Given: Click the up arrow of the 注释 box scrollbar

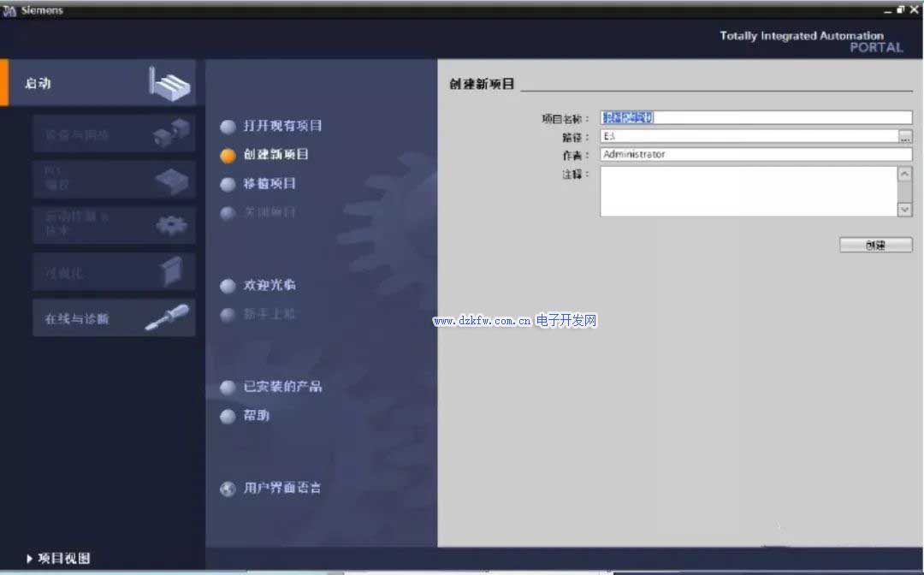Looking at the screenshot, I should (904, 174).
